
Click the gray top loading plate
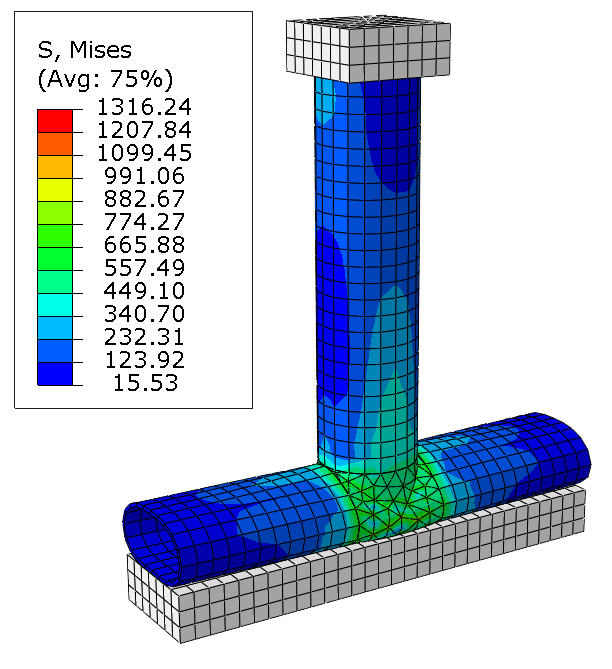pyautogui.click(x=370, y=48)
